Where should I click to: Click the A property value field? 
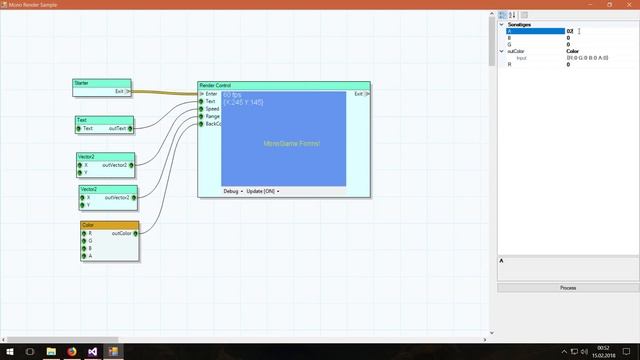(x=602, y=31)
